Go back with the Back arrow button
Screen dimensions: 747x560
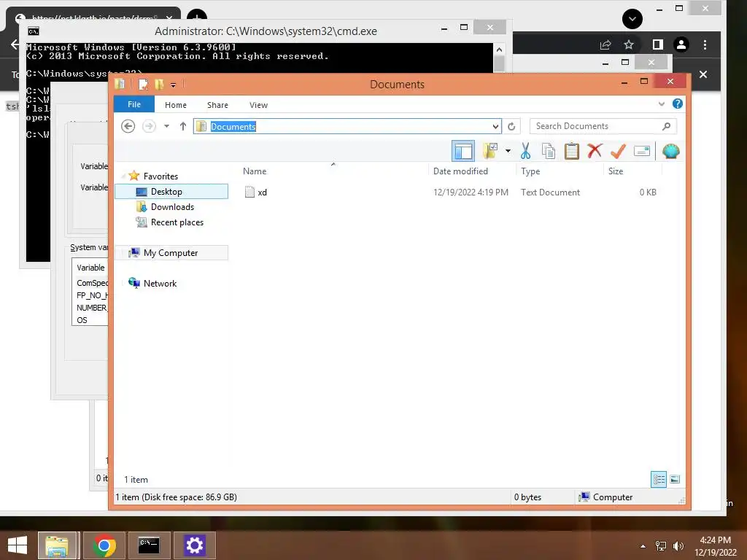[128, 126]
